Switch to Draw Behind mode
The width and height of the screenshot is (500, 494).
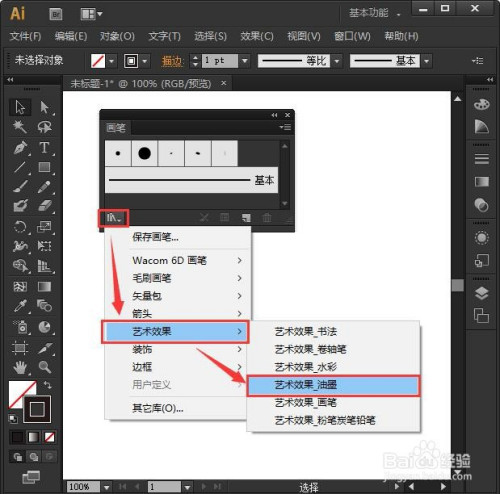point(33,457)
